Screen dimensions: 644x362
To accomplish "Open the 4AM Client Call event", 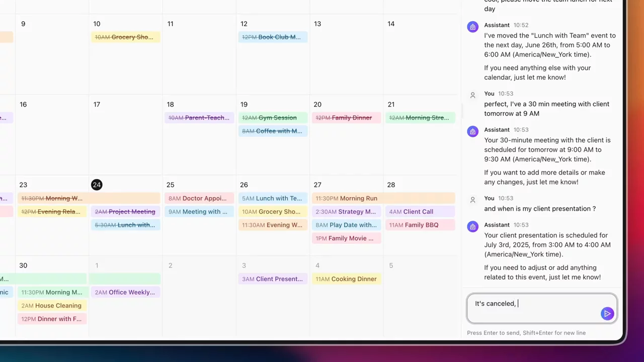I will click(420, 212).
